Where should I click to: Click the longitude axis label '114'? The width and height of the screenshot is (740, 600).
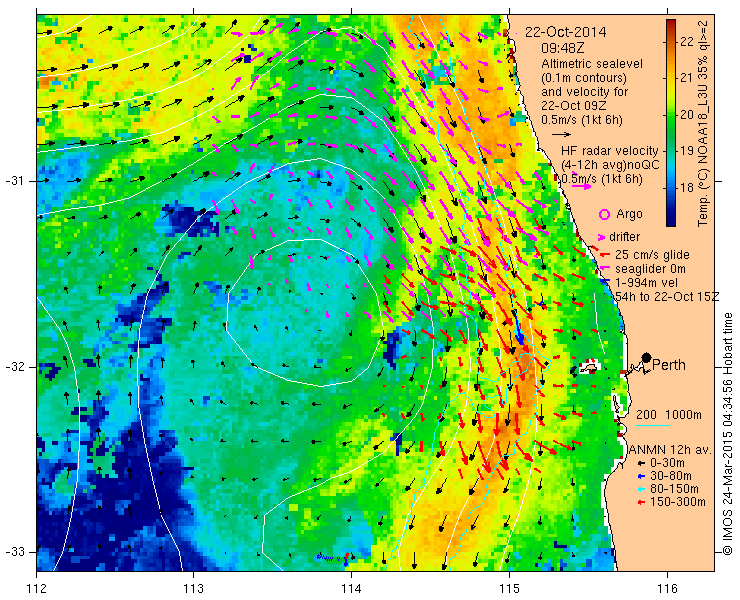pyautogui.click(x=351, y=589)
